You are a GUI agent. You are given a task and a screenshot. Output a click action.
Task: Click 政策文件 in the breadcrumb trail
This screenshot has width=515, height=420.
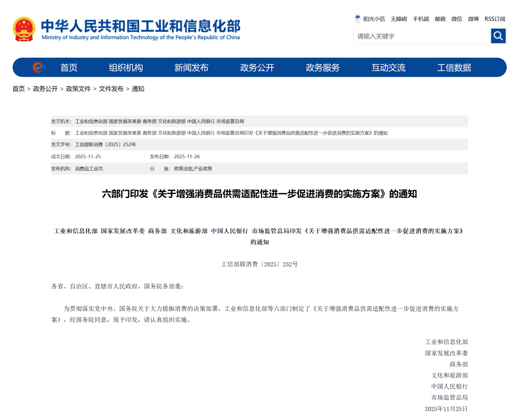tap(78, 89)
